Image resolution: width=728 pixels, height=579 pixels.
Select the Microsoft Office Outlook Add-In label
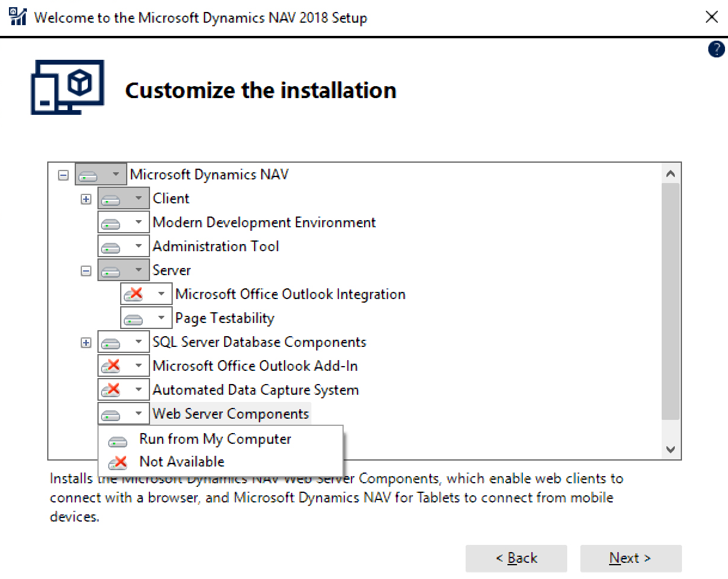tap(255, 366)
